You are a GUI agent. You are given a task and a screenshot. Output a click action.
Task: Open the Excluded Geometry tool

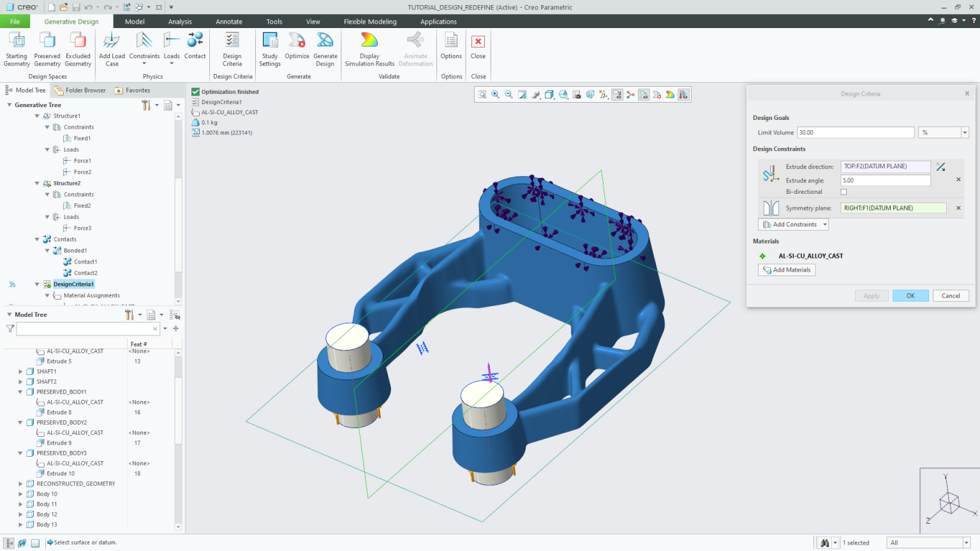click(x=78, y=48)
